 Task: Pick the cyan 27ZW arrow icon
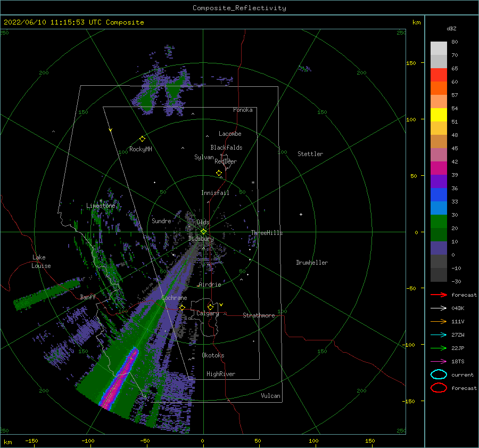coord(439,335)
